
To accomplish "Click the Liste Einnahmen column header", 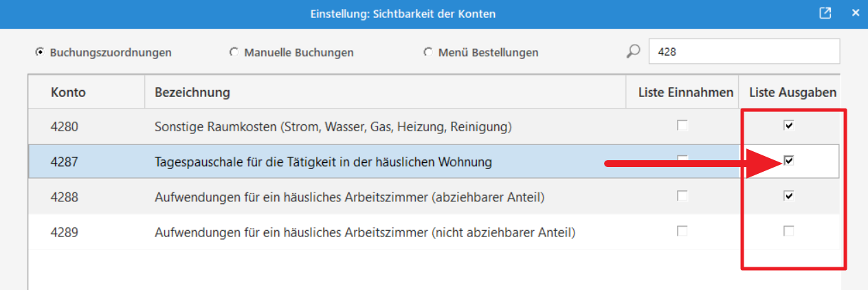I will 685,92.
